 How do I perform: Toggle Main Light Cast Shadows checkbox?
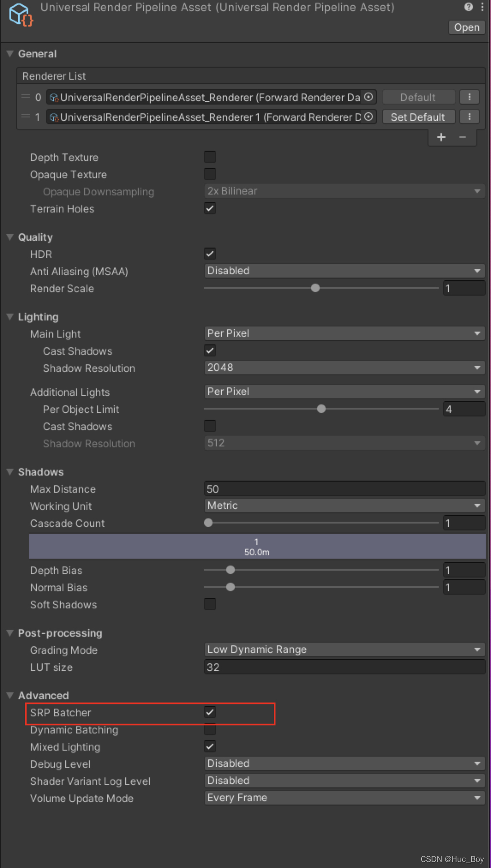pyautogui.click(x=210, y=350)
